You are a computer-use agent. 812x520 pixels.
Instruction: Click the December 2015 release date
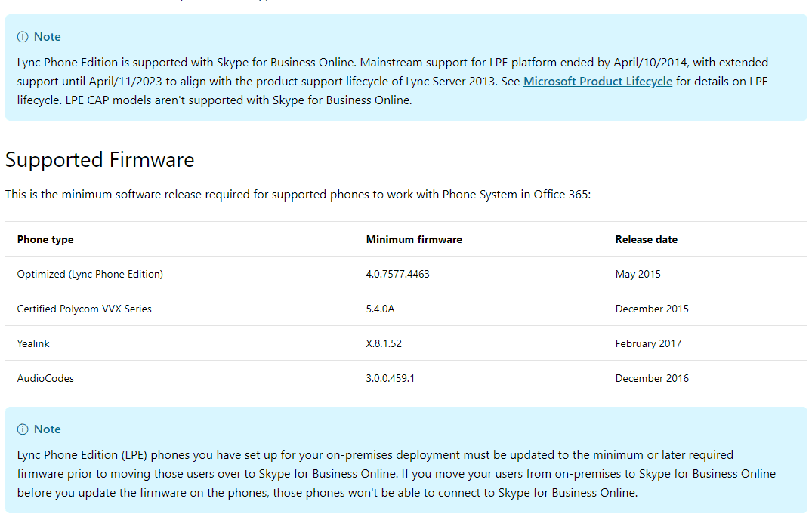pos(652,309)
